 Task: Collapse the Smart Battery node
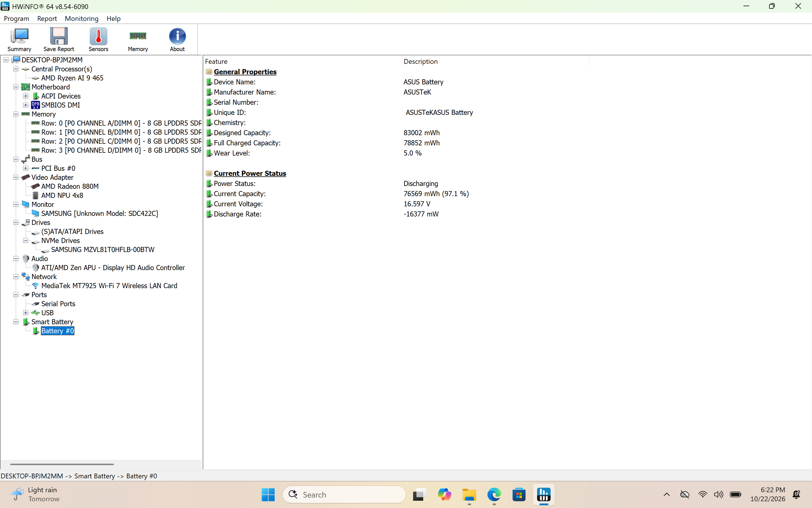pyautogui.click(x=16, y=322)
